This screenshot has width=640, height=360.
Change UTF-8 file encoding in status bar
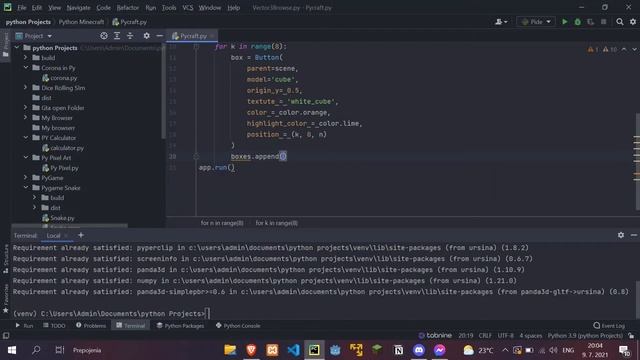505,336
